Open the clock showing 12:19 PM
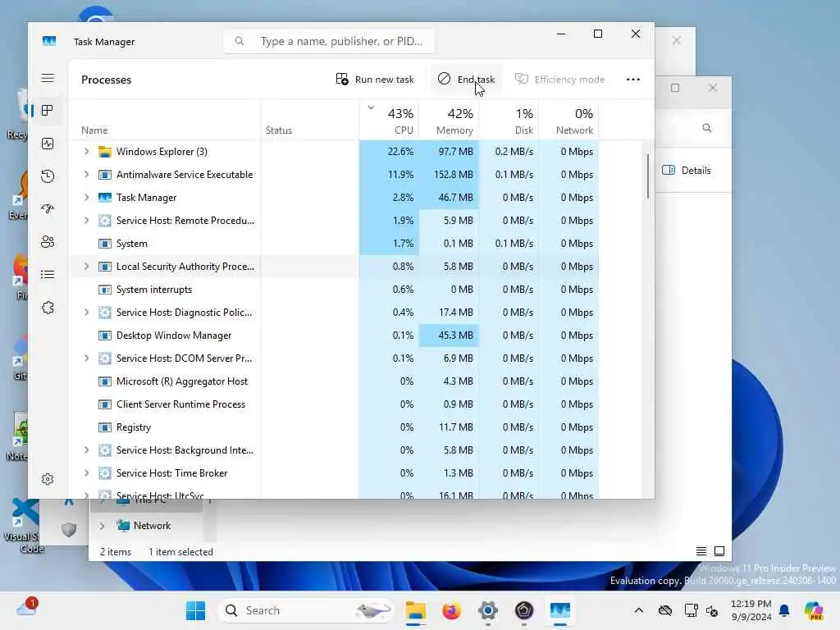Viewport: 840px width, 630px height. pyautogui.click(x=751, y=610)
